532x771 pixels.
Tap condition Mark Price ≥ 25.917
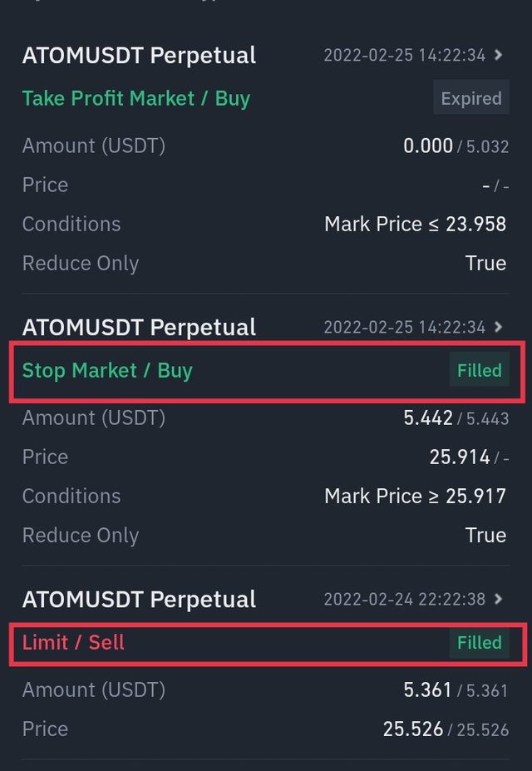pos(415,497)
